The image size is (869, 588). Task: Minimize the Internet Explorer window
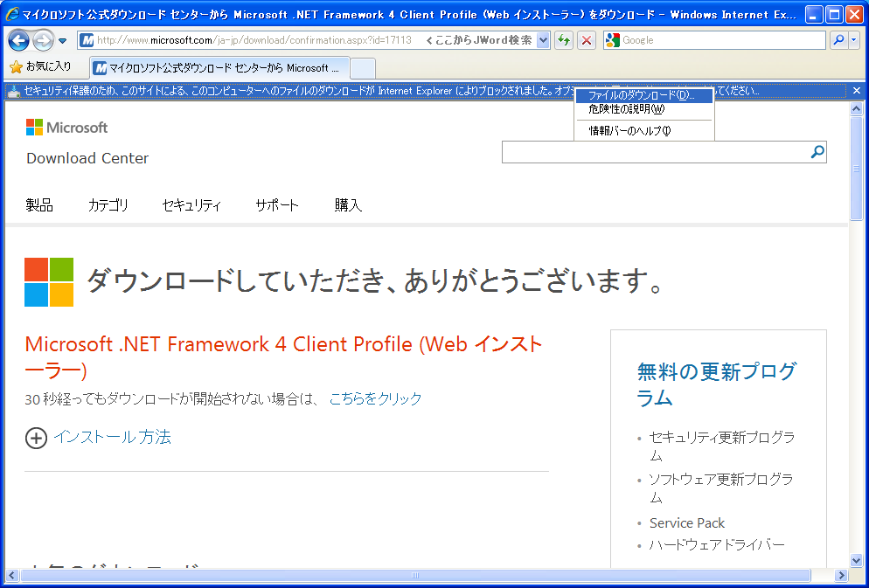click(x=814, y=14)
